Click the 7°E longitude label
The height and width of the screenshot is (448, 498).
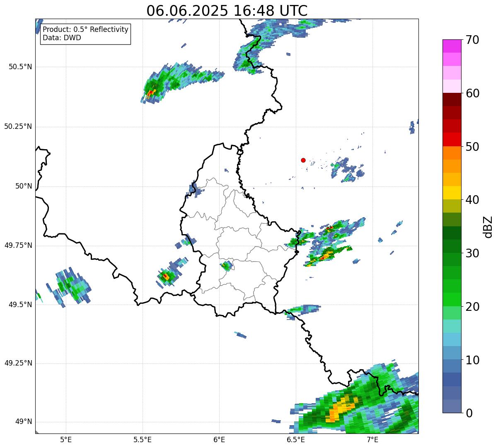tap(372, 440)
